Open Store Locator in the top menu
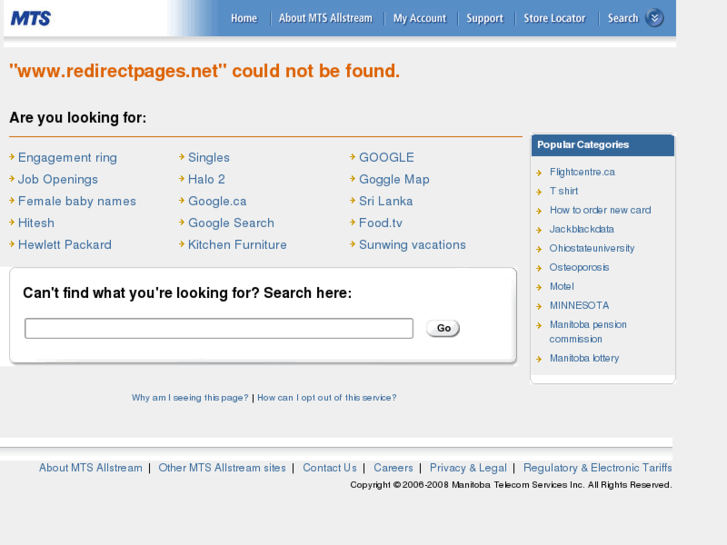 555,18
